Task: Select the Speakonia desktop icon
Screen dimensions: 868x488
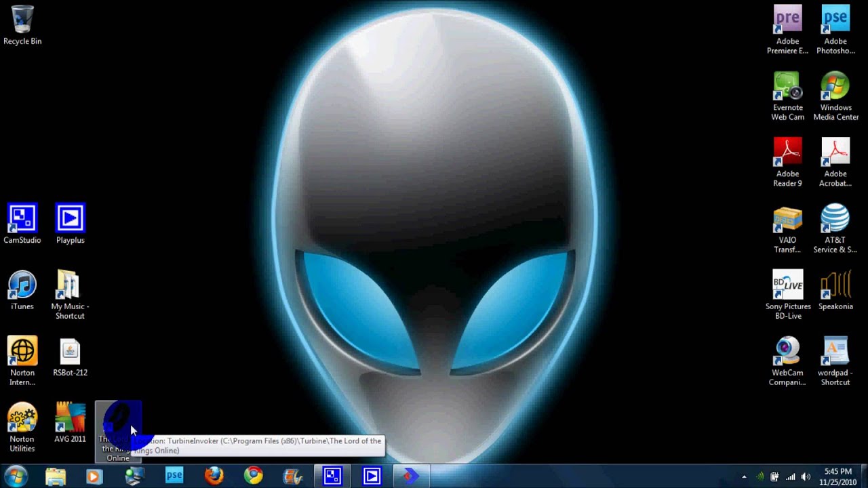Action: [835, 291]
